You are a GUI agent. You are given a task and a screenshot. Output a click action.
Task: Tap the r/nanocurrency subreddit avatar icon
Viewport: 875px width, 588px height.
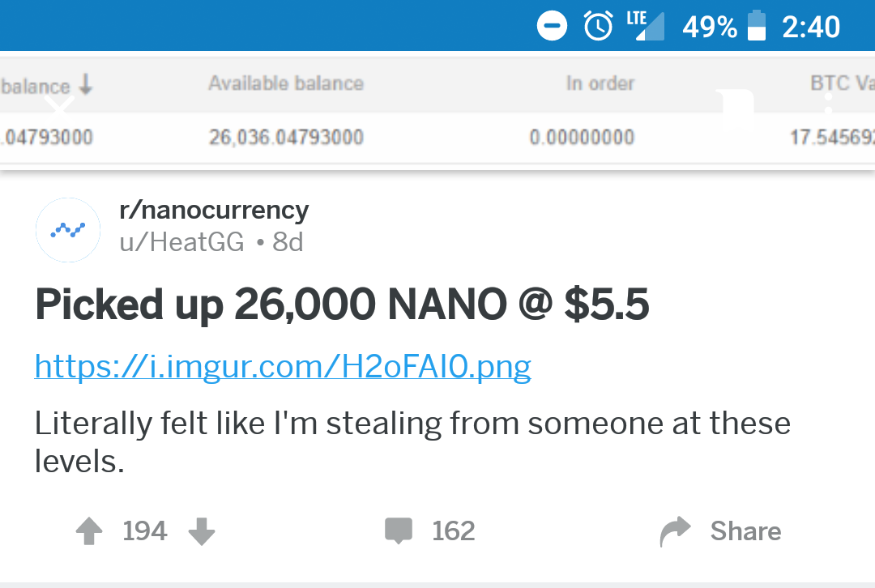[x=68, y=230]
